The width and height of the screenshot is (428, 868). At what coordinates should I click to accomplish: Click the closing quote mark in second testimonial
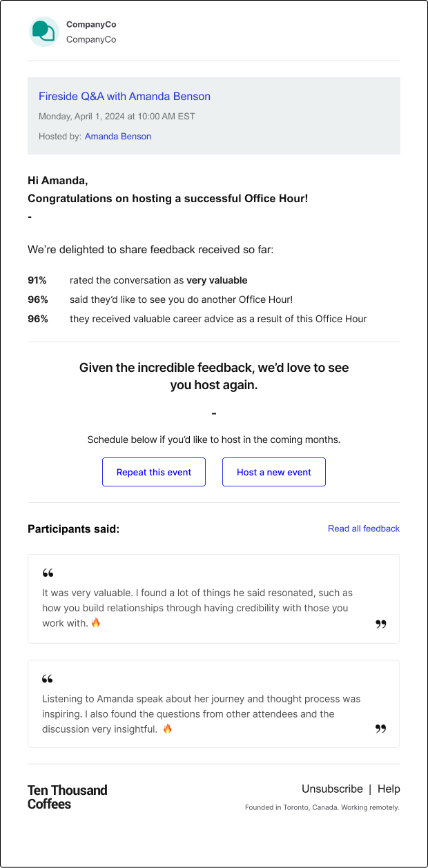coord(381,729)
